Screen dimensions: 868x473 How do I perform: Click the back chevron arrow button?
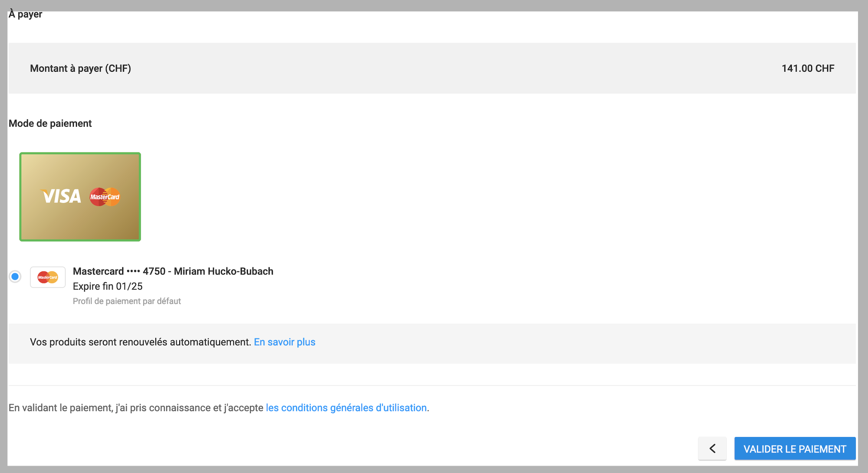point(712,448)
